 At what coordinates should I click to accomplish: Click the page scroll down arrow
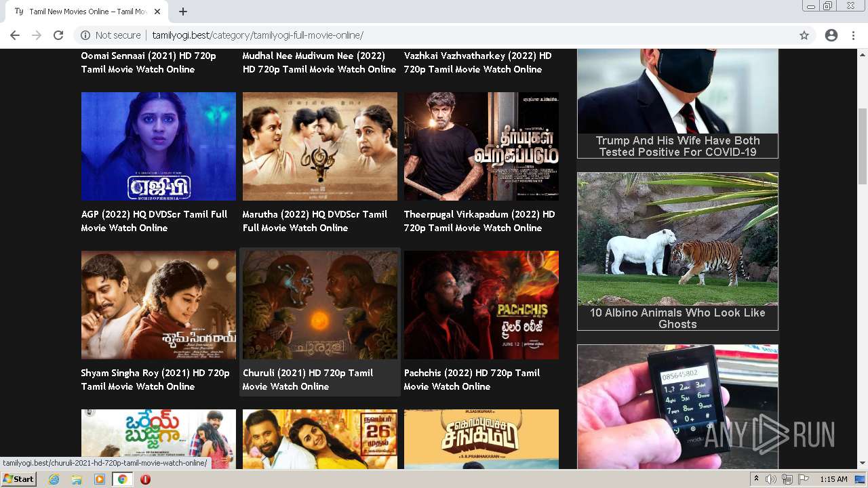click(863, 464)
